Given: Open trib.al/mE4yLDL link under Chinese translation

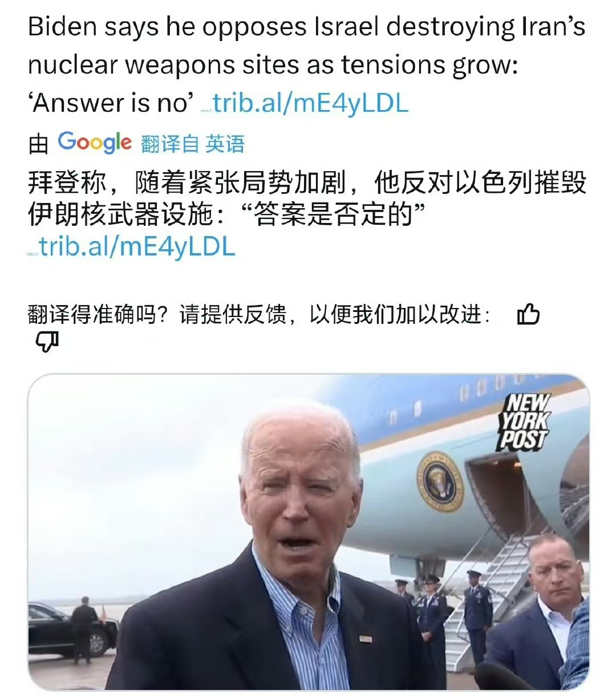Looking at the screenshot, I should pos(137,246).
